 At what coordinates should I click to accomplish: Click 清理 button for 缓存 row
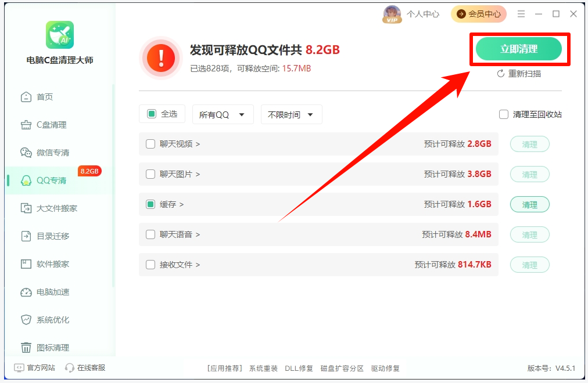coord(529,204)
